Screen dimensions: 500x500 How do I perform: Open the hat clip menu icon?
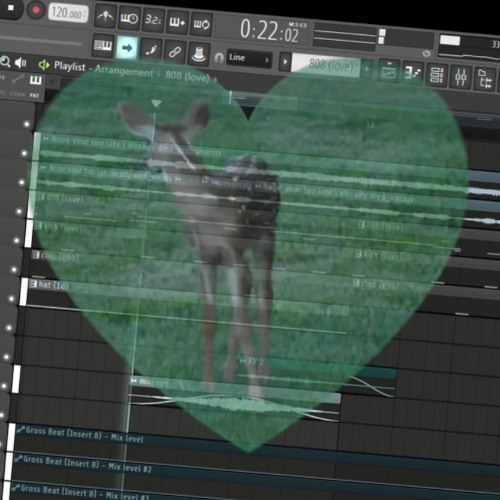coord(33,284)
